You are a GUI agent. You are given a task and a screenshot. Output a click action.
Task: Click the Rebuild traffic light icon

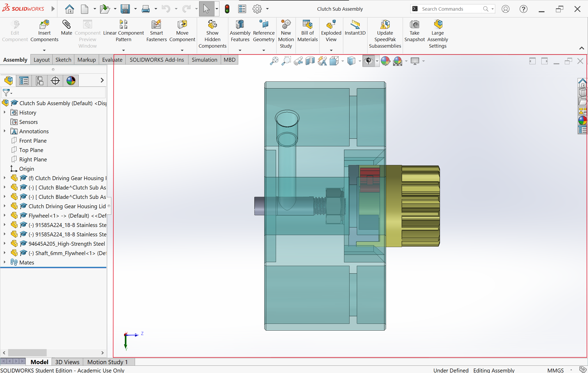[x=227, y=9]
